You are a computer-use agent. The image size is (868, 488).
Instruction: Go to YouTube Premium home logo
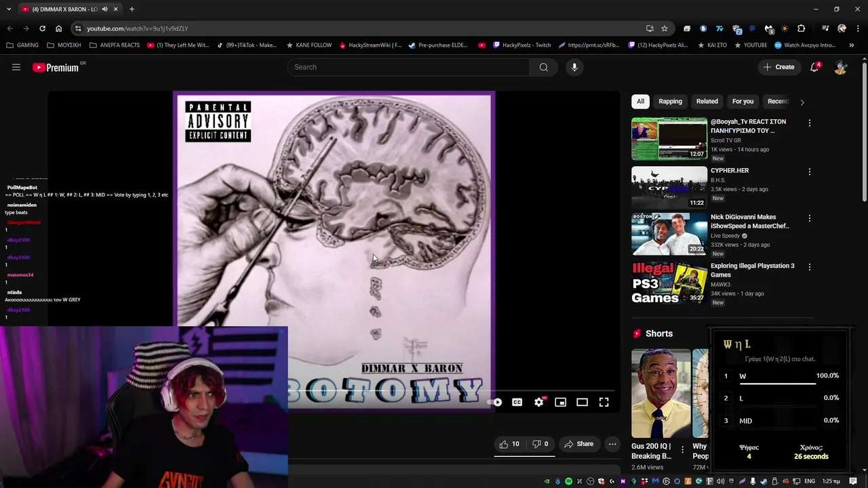(56, 67)
